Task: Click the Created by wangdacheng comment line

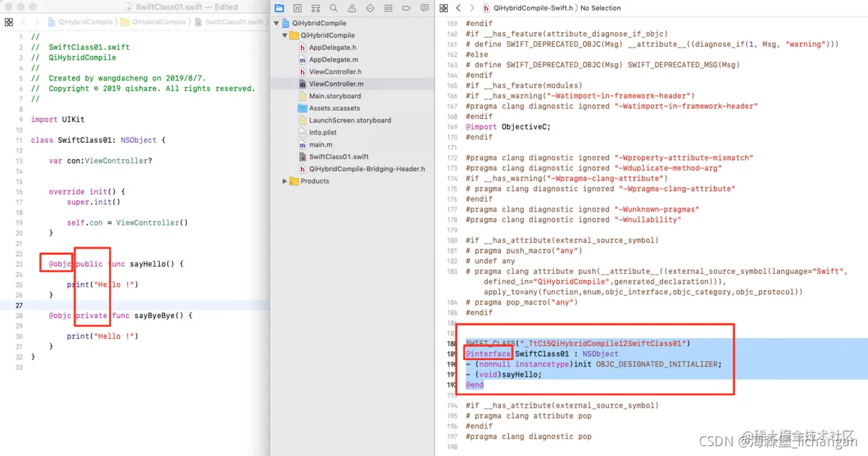Action: tap(118, 78)
